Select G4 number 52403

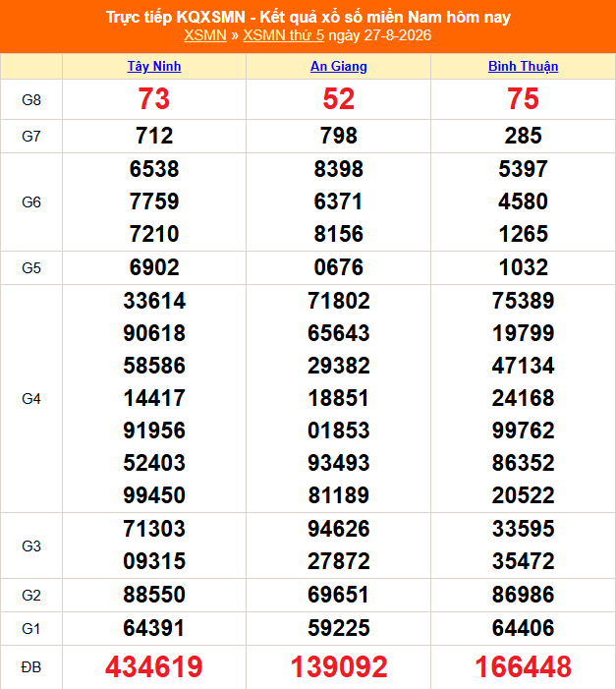154,463
